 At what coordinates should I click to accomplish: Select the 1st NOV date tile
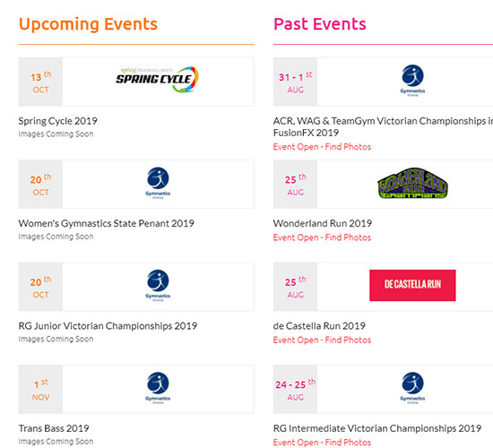click(x=40, y=389)
